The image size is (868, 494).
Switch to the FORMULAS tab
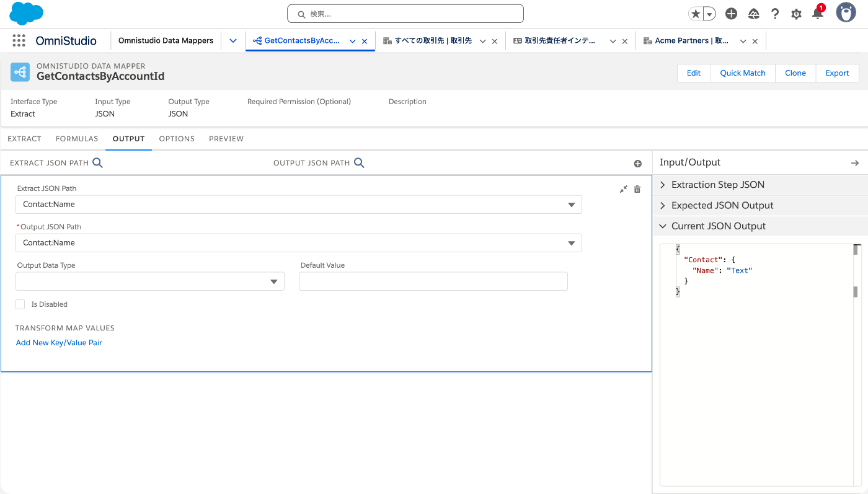tap(77, 139)
